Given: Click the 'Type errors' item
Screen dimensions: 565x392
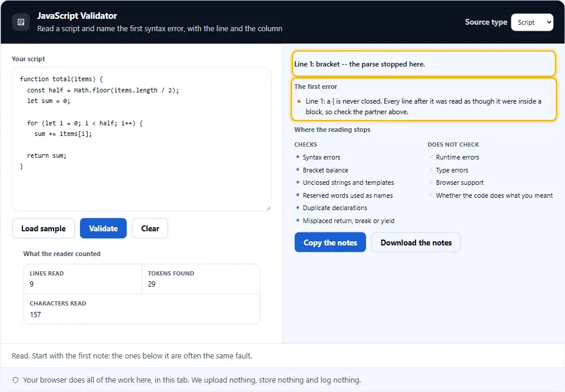Looking at the screenshot, I should 452,170.
